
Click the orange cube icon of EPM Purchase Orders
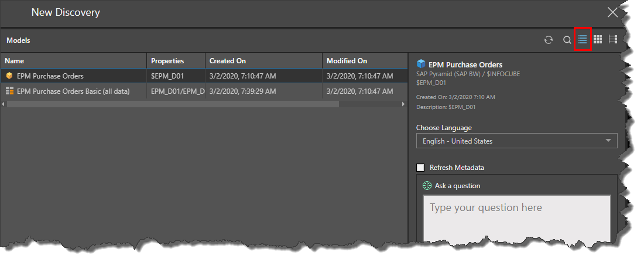point(9,76)
